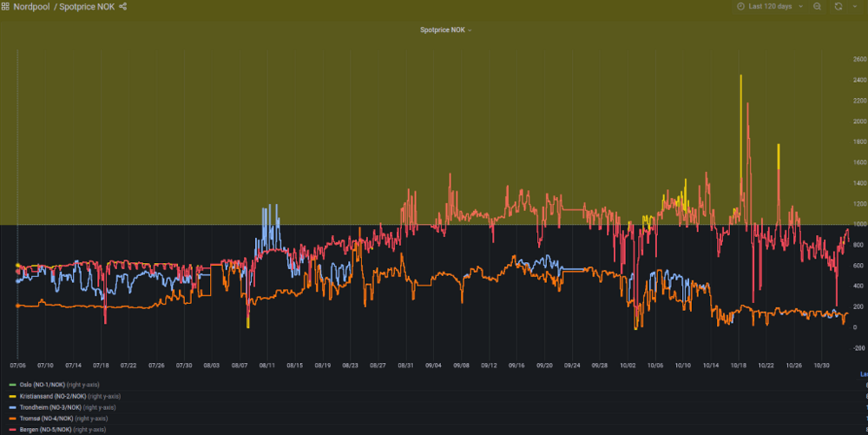Open the Last 120 days time picker

[x=770, y=6]
